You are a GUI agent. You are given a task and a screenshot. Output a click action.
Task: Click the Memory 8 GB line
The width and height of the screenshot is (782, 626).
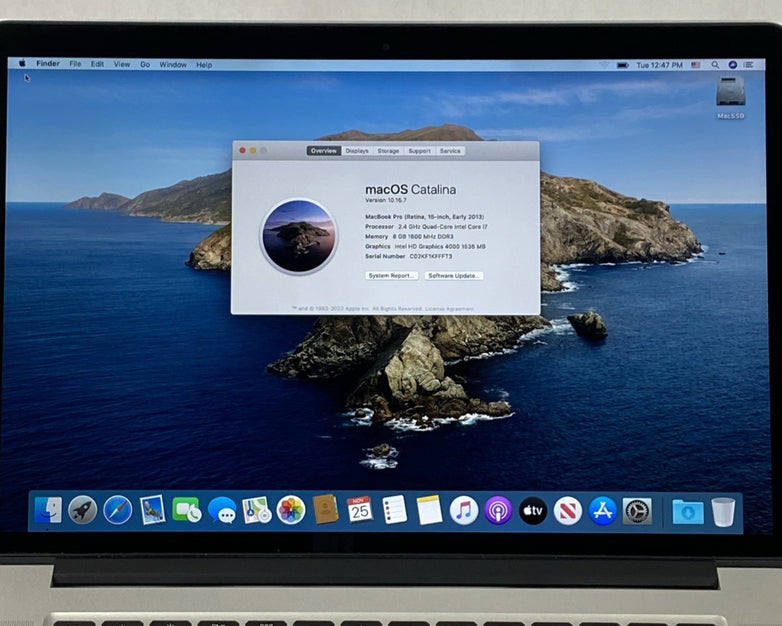tap(409, 236)
